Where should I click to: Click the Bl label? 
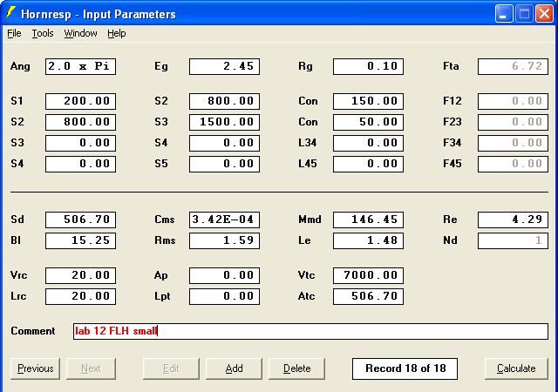(x=16, y=240)
